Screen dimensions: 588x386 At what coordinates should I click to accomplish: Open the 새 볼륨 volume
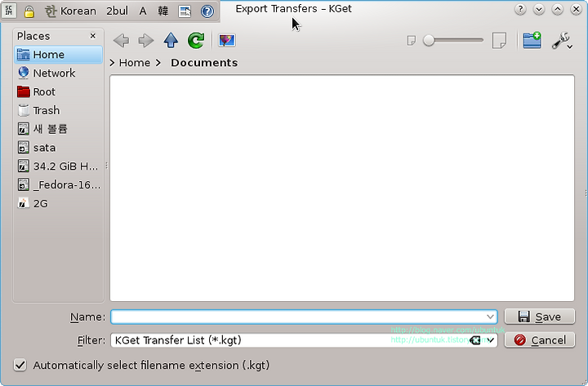pyautogui.click(x=58, y=129)
